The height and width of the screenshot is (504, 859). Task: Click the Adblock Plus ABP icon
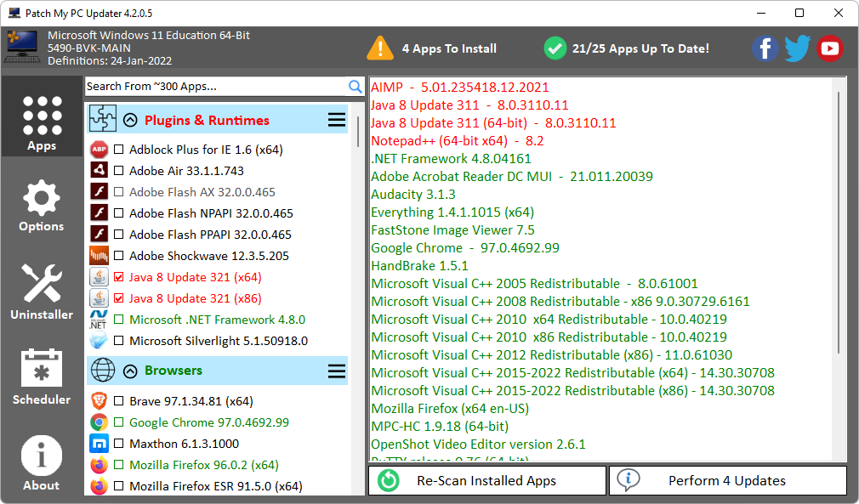100,150
